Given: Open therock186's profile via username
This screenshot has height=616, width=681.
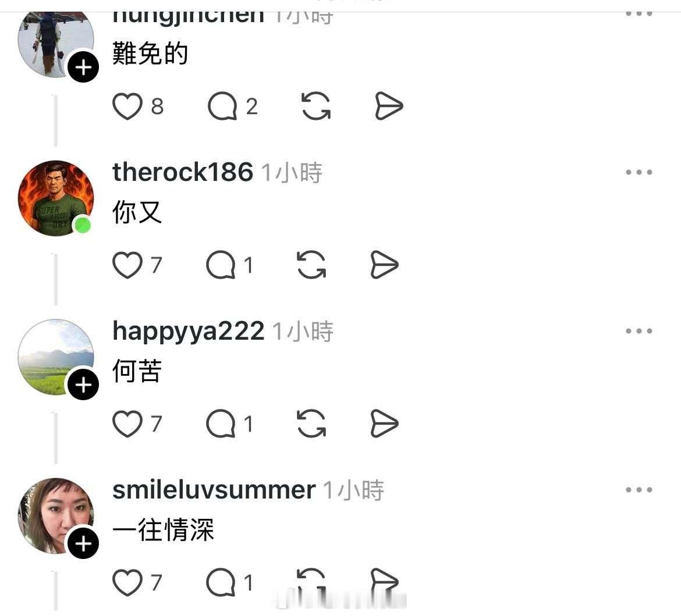Looking at the screenshot, I should [182, 172].
